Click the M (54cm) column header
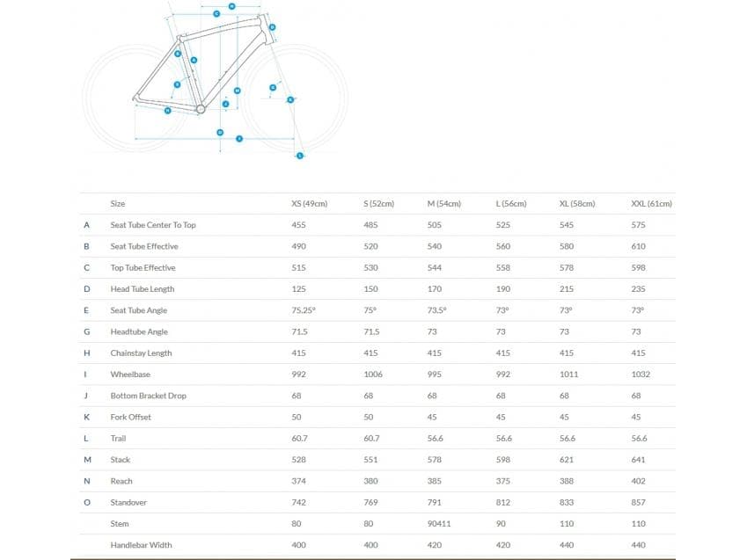 coord(444,204)
